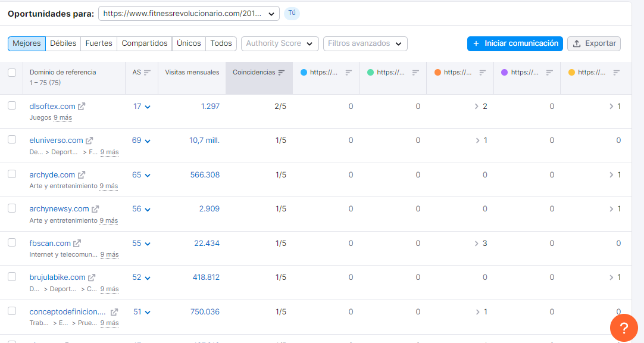Open external link icon beside archynewsy.com
The height and width of the screenshot is (343, 644).
point(95,209)
